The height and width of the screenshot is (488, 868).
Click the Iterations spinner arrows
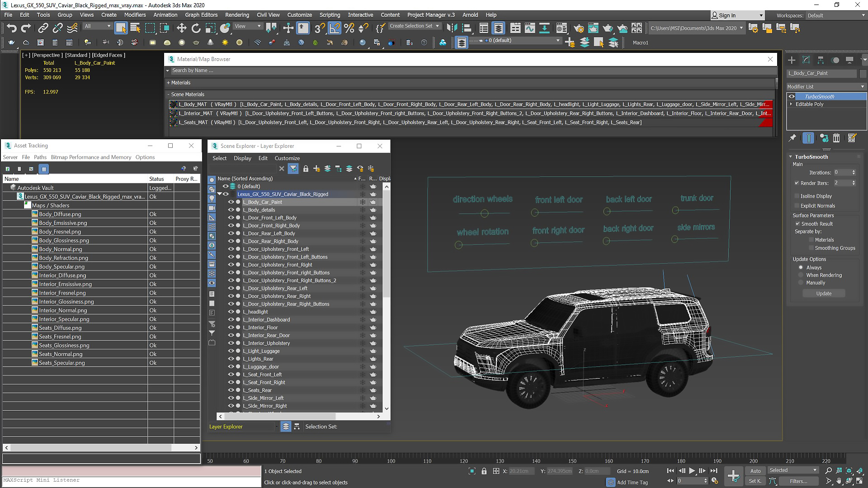854,172
